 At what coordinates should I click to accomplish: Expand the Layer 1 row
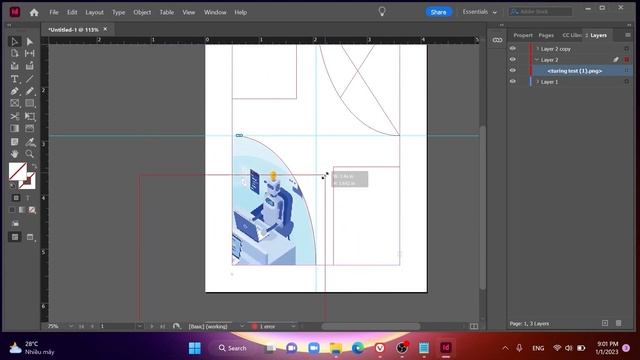538,82
